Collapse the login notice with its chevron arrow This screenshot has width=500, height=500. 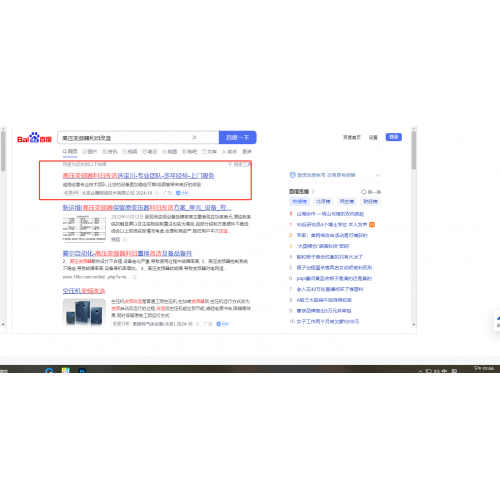[378, 175]
